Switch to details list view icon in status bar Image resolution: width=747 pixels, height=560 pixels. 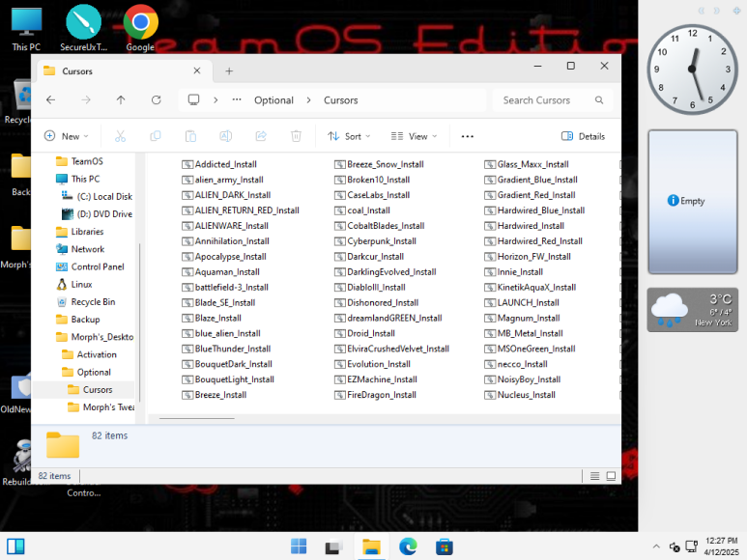(594, 476)
